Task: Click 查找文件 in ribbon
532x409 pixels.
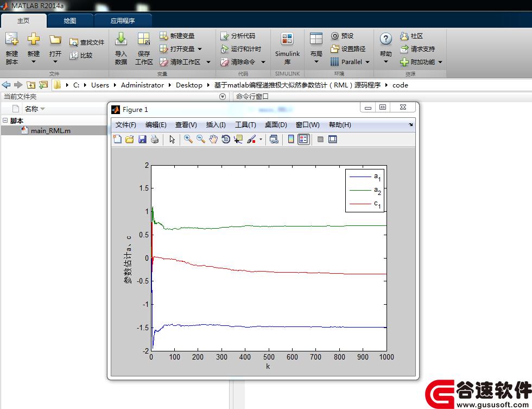Action: pyautogui.click(x=87, y=42)
